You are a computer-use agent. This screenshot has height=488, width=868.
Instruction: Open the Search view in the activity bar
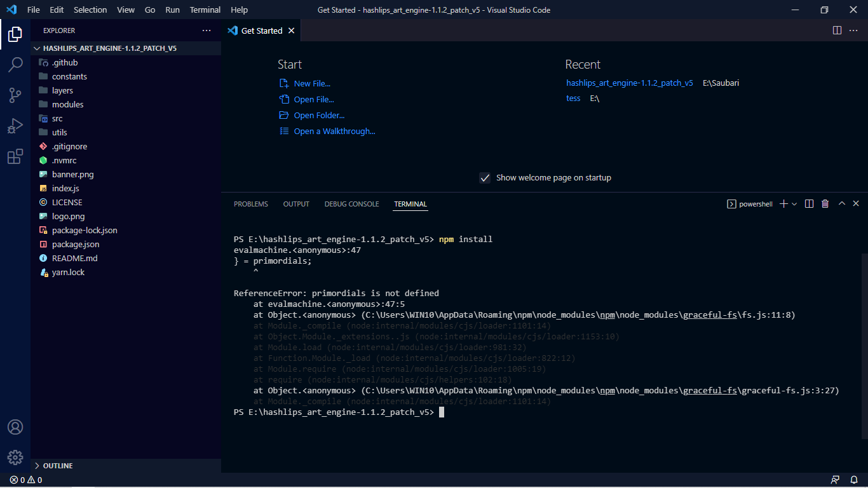(x=15, y=65)
